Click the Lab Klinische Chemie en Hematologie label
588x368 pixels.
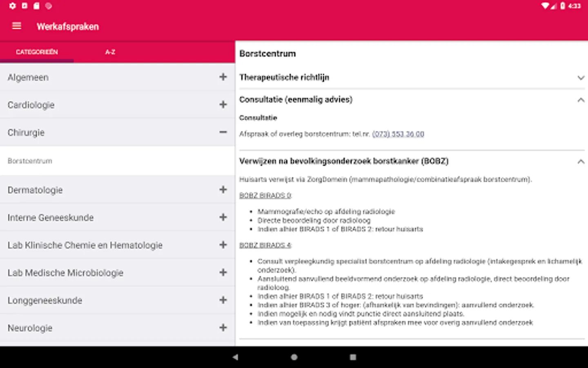point(85,245)
